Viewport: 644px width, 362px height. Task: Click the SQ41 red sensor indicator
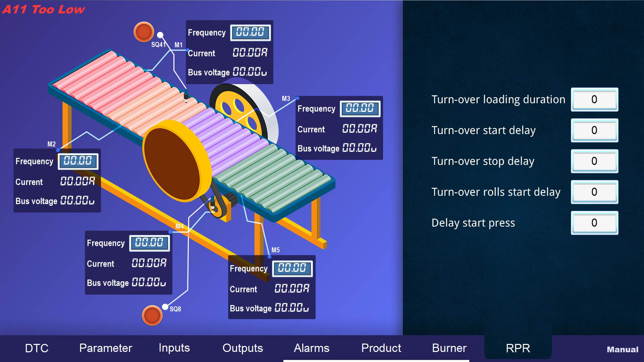144,32
